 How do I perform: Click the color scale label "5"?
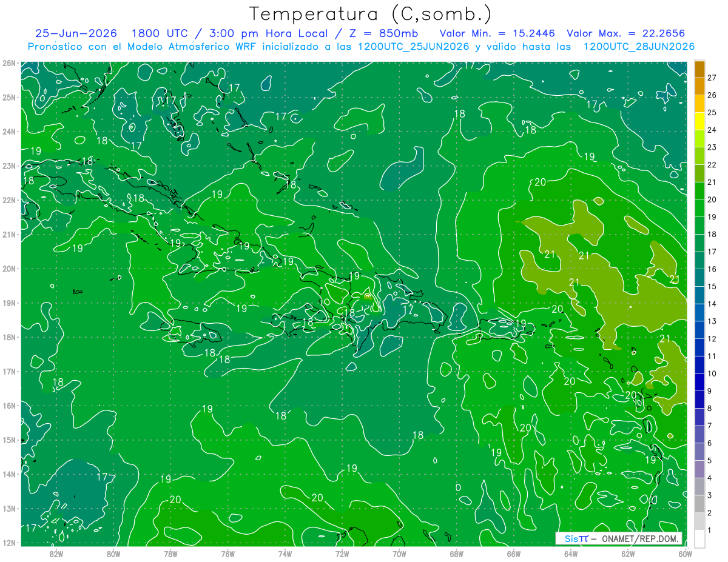(x=710, y=461)
